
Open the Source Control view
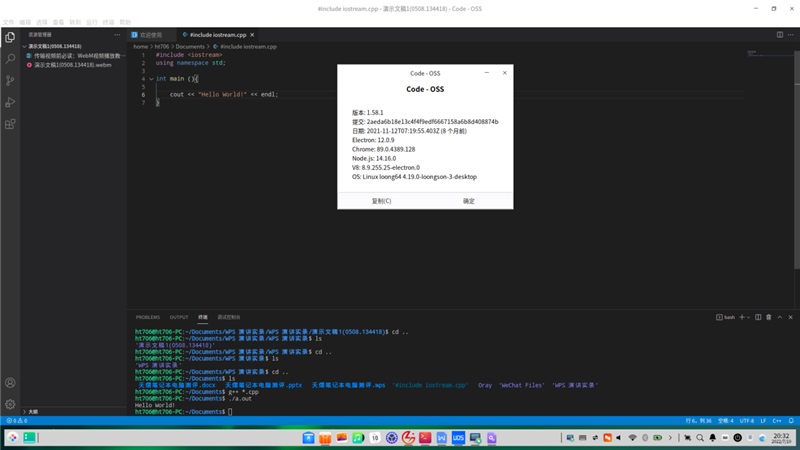coord(10,81)
